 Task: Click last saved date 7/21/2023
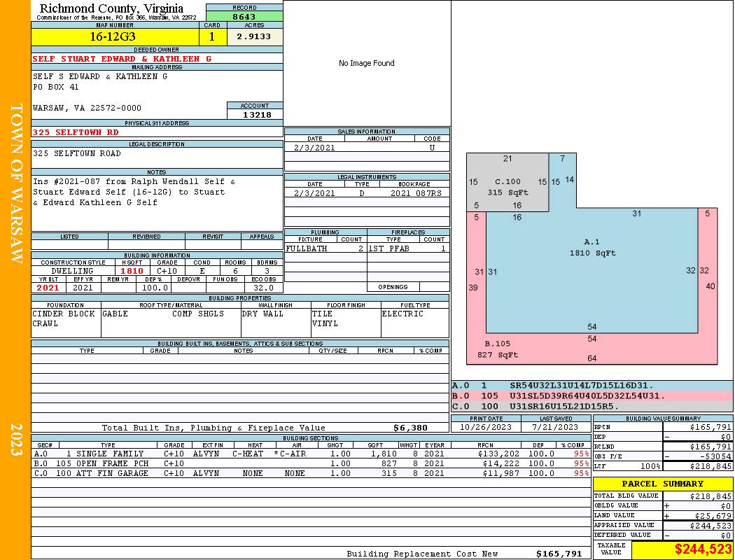coord(555,427)
